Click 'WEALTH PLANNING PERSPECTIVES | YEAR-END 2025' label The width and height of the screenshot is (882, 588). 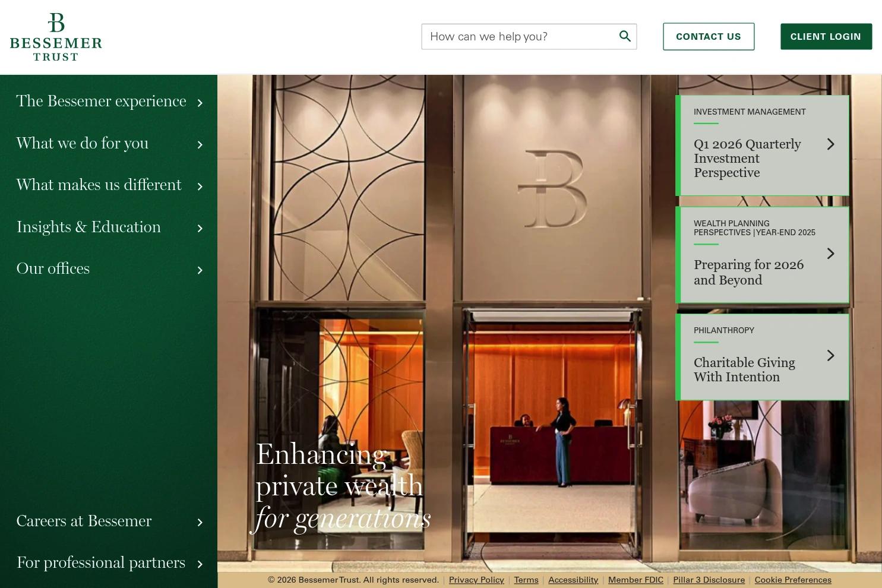(754, 228)
